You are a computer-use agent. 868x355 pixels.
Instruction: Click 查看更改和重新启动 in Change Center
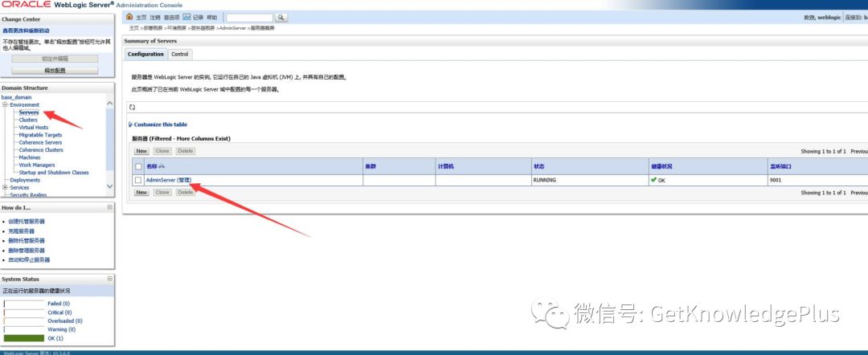[26, 31]
